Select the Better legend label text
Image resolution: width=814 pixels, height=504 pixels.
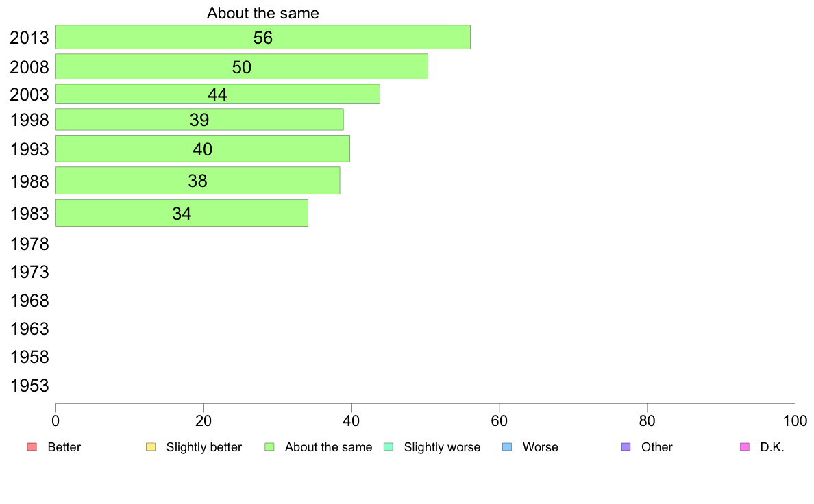pos(64,447)
